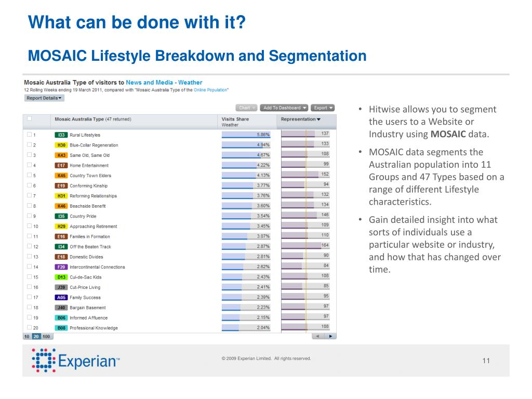Screen dimensions: 532x399
Task: Check the box for row 1 Rural Lifestyles
Action: click(x=30, y=135)
